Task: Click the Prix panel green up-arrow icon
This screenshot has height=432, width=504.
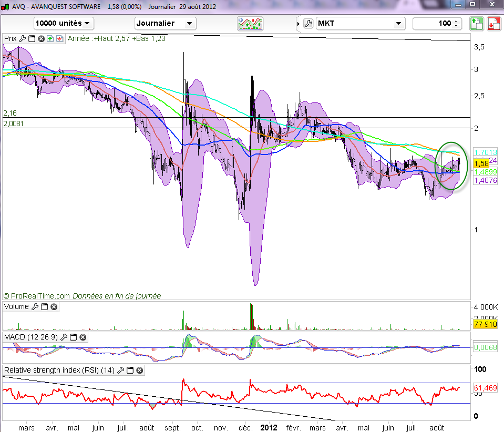Action: 50,38
